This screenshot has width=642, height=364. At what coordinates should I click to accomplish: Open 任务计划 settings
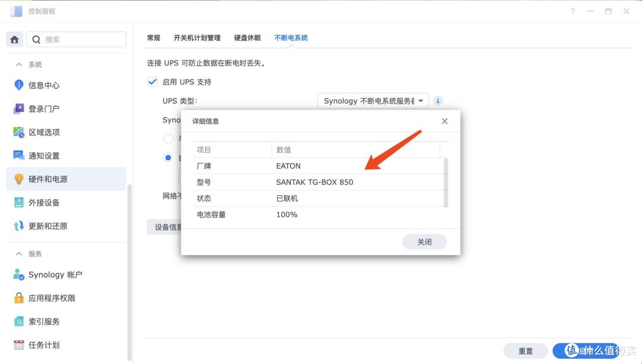point(67,345)
